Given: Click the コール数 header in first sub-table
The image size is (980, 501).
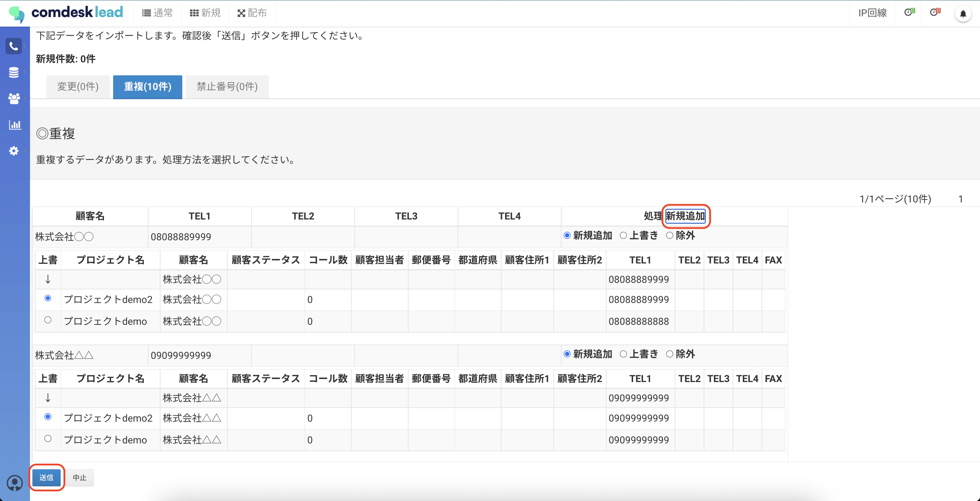Looking at the screenshot, I should 328,260.
